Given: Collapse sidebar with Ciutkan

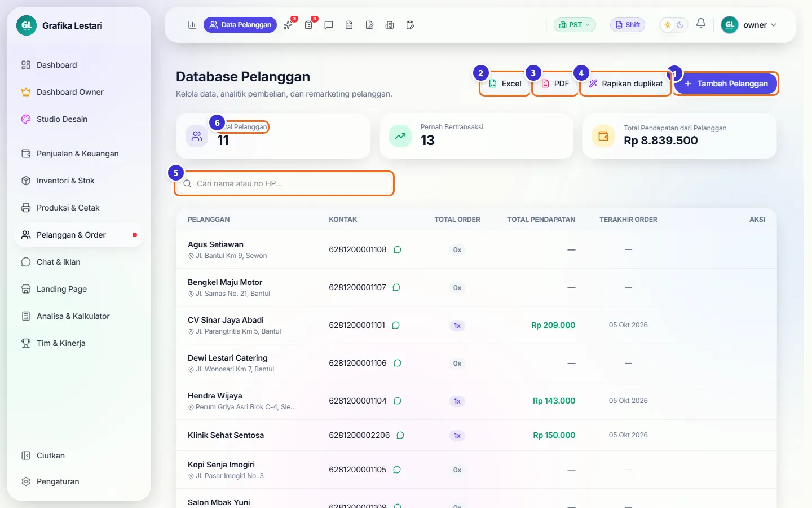Looking at the screenshot, I should (x=79, y=456).
